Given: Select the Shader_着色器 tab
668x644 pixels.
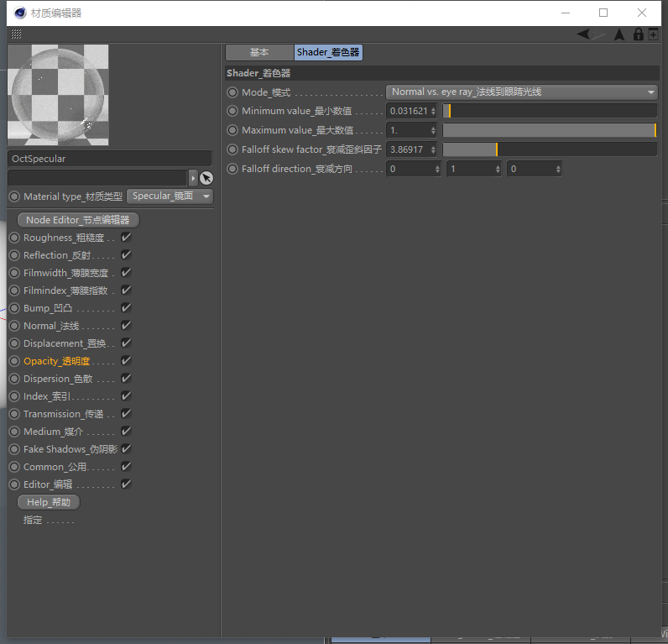Looking at the screenshot, I should click(x=328, y=53).
